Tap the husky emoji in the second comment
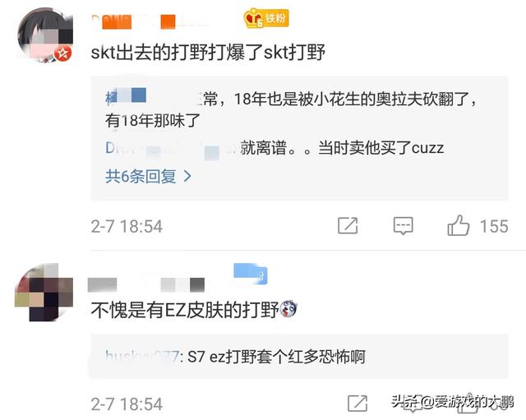 (288, 308)
